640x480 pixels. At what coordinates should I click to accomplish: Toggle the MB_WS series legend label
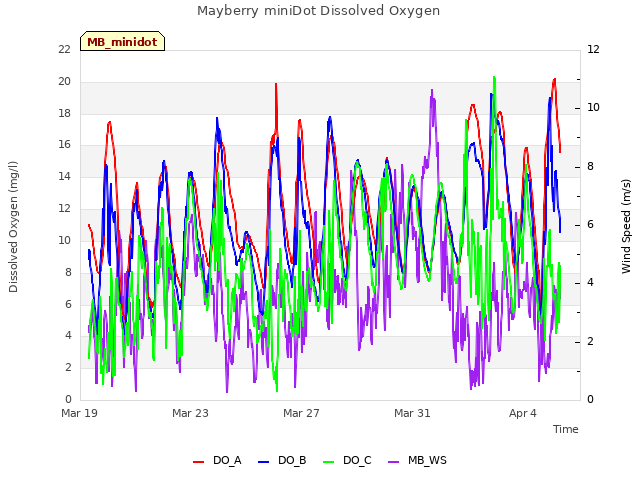pos(427,460)
